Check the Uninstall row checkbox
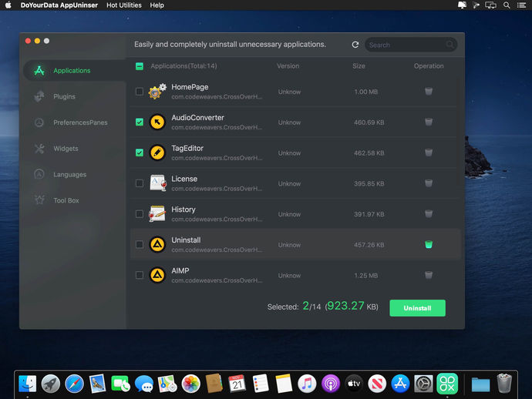532x399 pixels. 140,244
